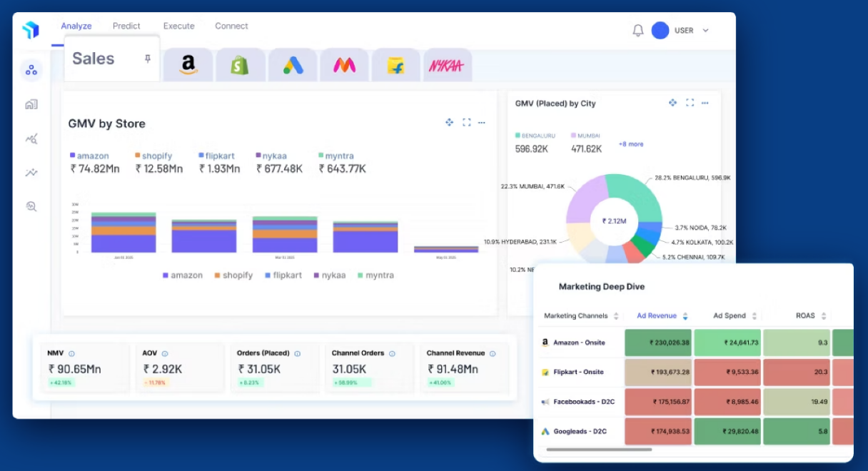This screenshot has height=471, width=868.
Task: Sort by Ad Spend column
Action: [735, 315]
